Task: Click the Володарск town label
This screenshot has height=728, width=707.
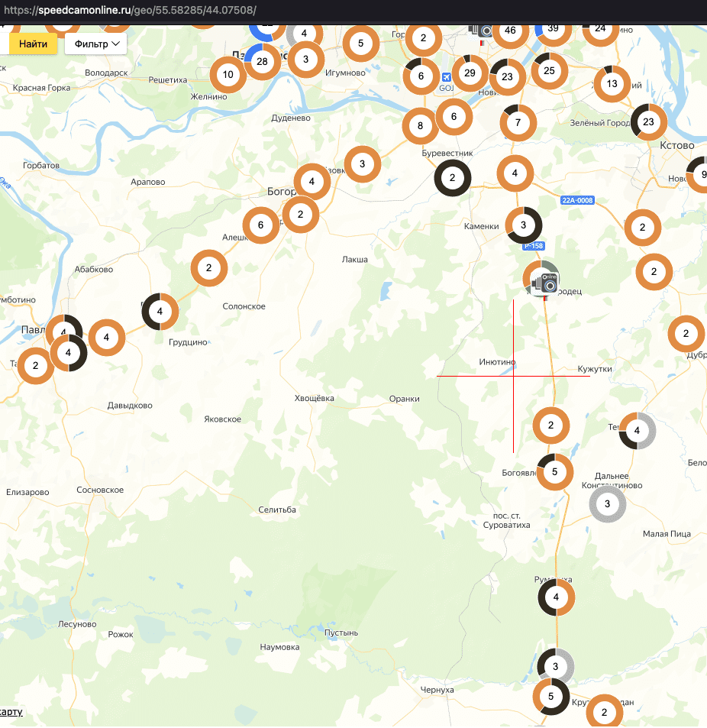Action: tap(106, 73)
